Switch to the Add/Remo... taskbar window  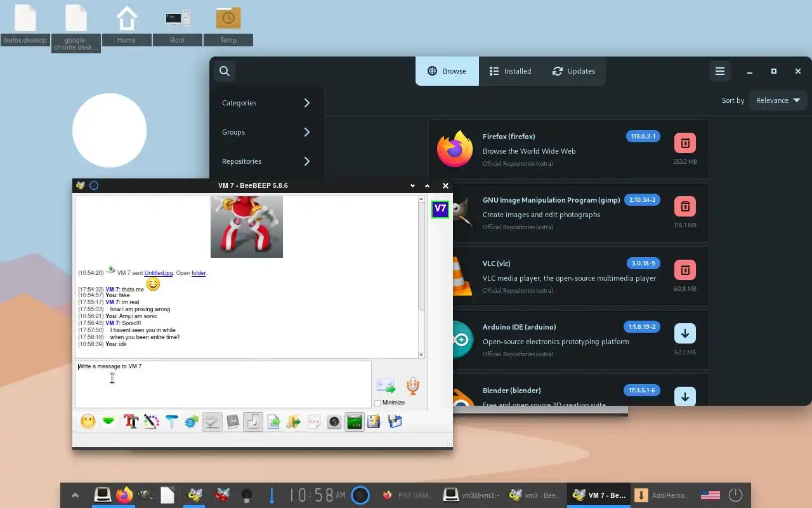[x=664, y=495]
